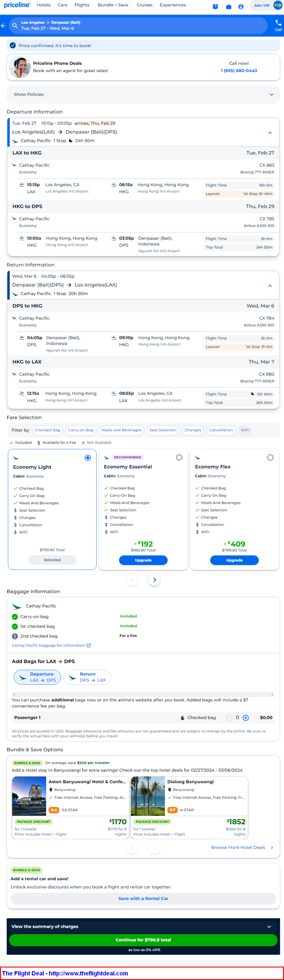This screenshot has width=284, height=980.
Task: Select Return DPS to LAX bag tab
Action: tap(87, 677)
